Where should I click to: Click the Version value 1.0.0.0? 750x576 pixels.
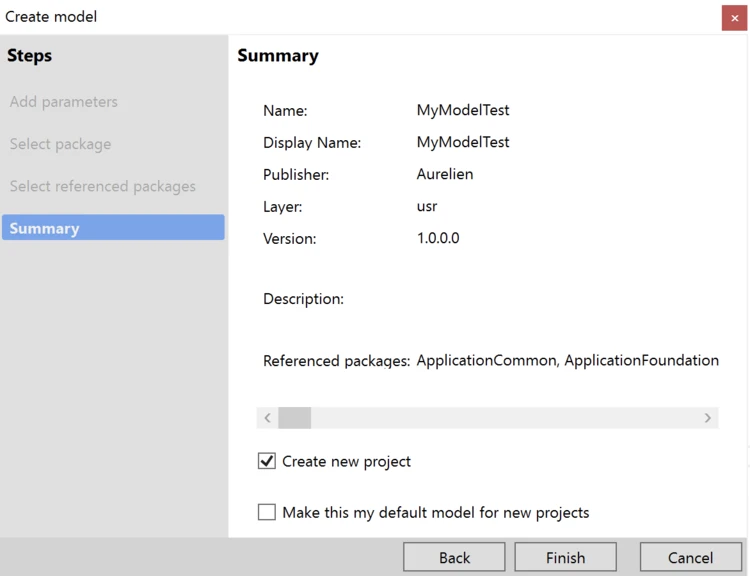(x=438, y=238)
